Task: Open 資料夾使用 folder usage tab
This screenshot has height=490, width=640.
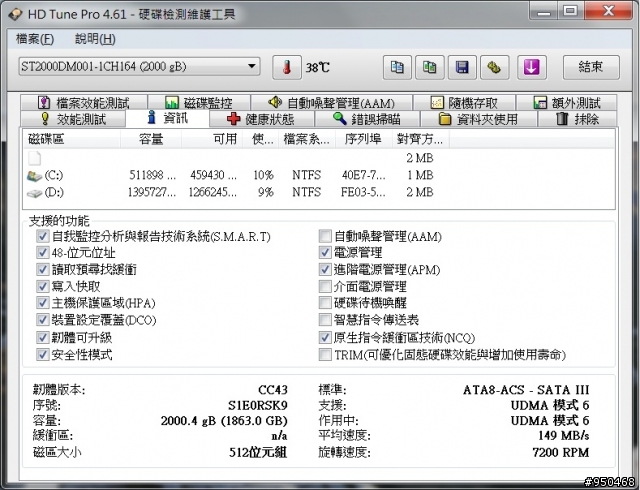Action: pos(478,119)
